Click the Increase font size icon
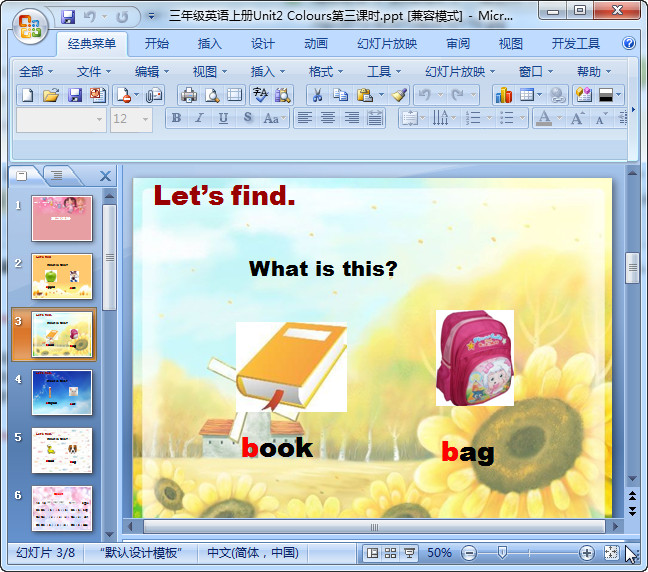Viewport: 648px width, 572px height. 577,118
